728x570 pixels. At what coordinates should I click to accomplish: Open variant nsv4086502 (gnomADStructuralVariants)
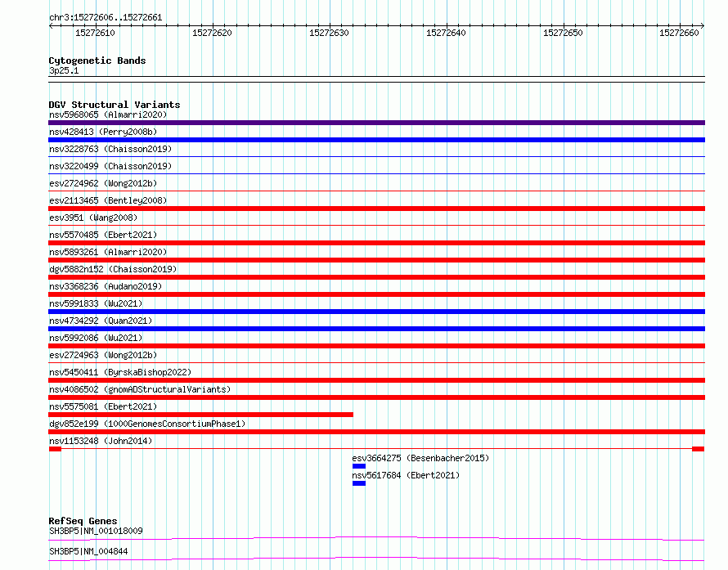(x=140, y=389)
